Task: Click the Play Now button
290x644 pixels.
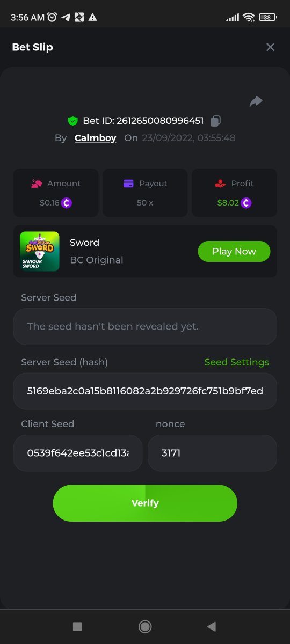Action: coord(234,251)
